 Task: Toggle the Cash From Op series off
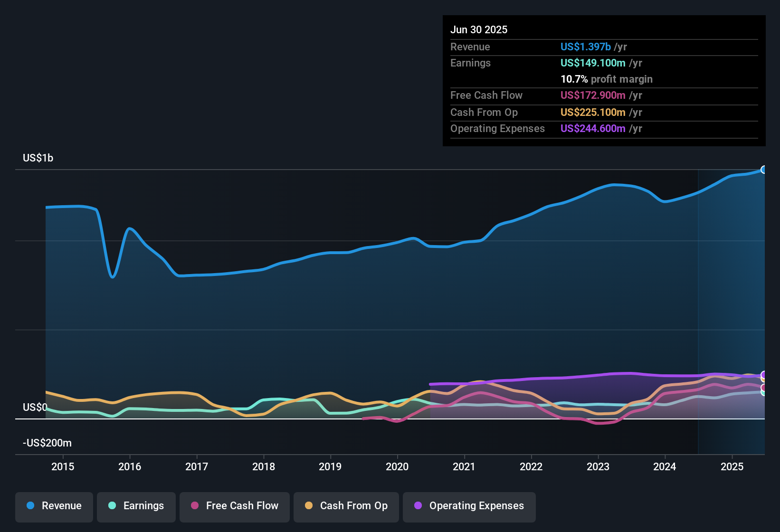point(346,506)
